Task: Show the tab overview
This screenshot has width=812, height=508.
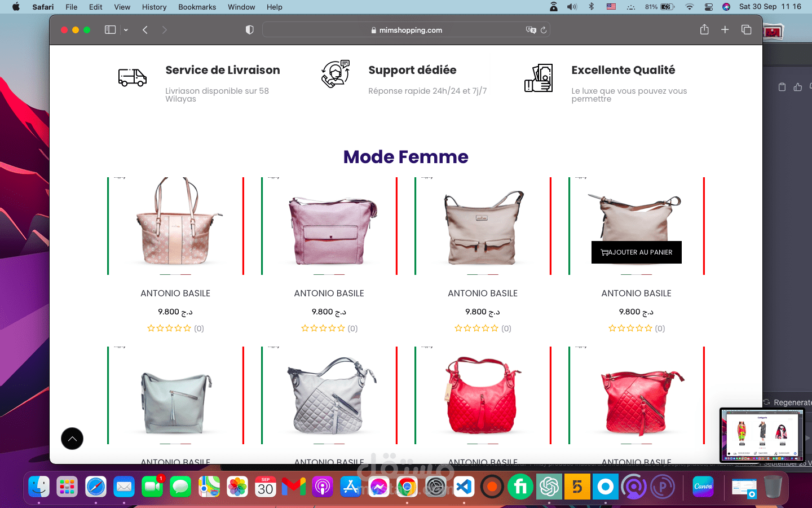Action: pyautogui.click(x=746, y=29)
